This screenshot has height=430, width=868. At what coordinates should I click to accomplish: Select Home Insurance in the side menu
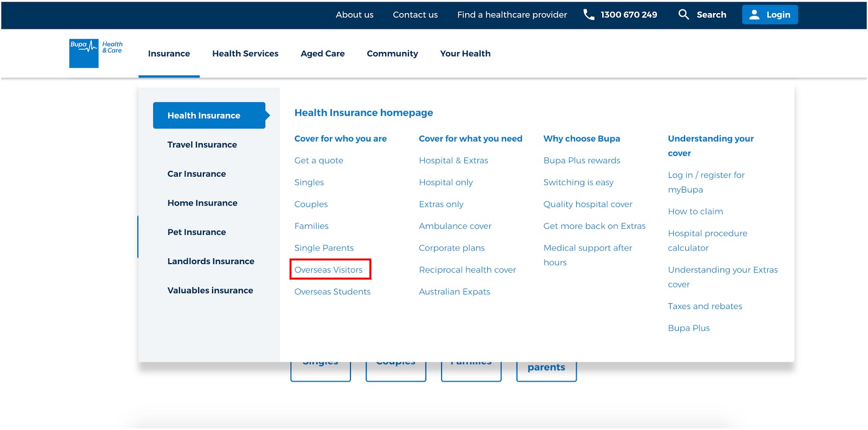click(x=202, y=203)
